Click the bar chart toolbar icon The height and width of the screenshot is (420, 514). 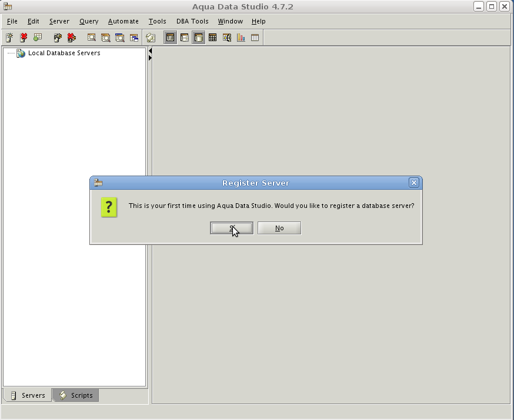click(241, 38)
